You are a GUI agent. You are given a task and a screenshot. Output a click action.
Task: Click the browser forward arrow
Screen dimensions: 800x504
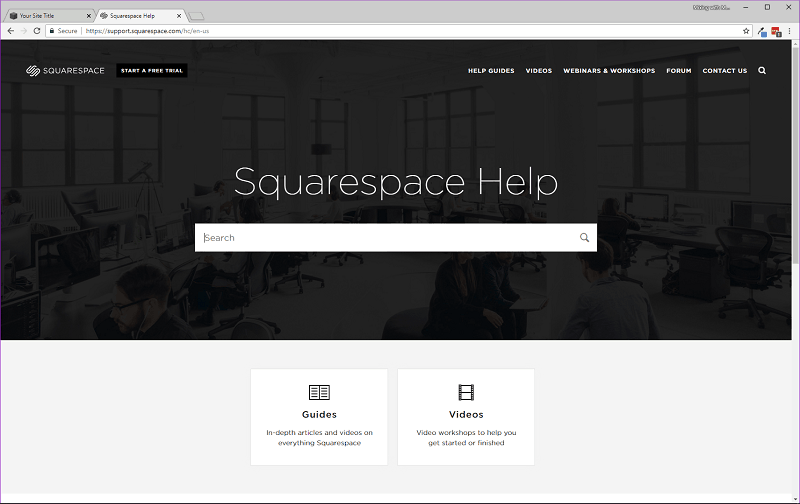pyautogui.click(x=23, y=31)
